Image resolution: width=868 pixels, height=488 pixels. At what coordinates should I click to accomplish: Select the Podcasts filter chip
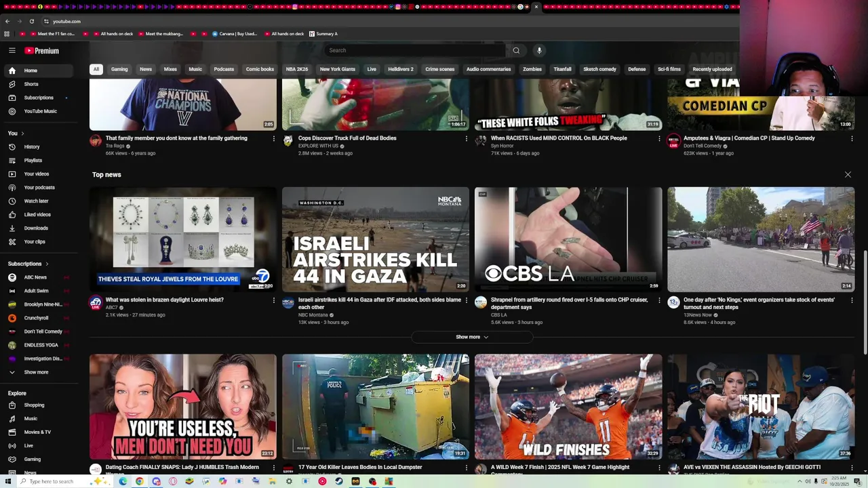224,69
